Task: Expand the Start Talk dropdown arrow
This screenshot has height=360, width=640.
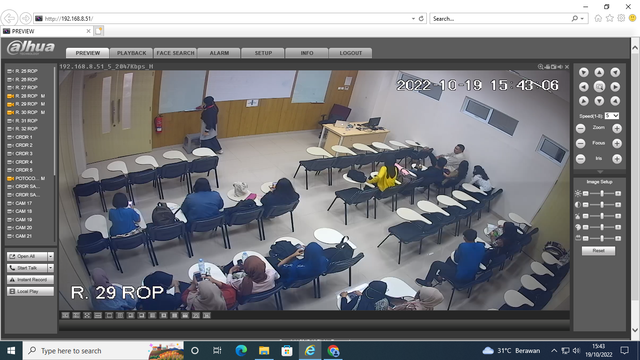Action: pyautogui.click(x=51, y=268)
